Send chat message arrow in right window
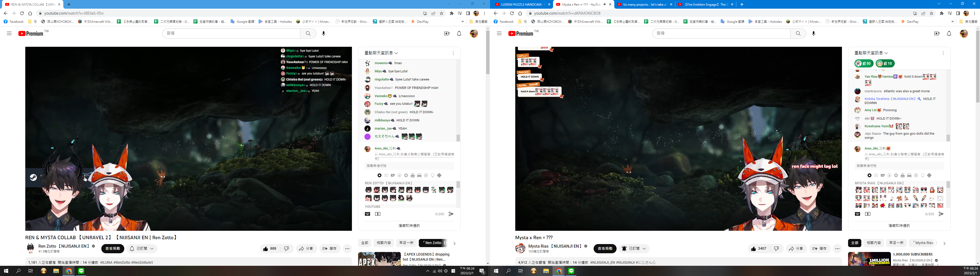This screenshot has height=276, width=980. 941,214
